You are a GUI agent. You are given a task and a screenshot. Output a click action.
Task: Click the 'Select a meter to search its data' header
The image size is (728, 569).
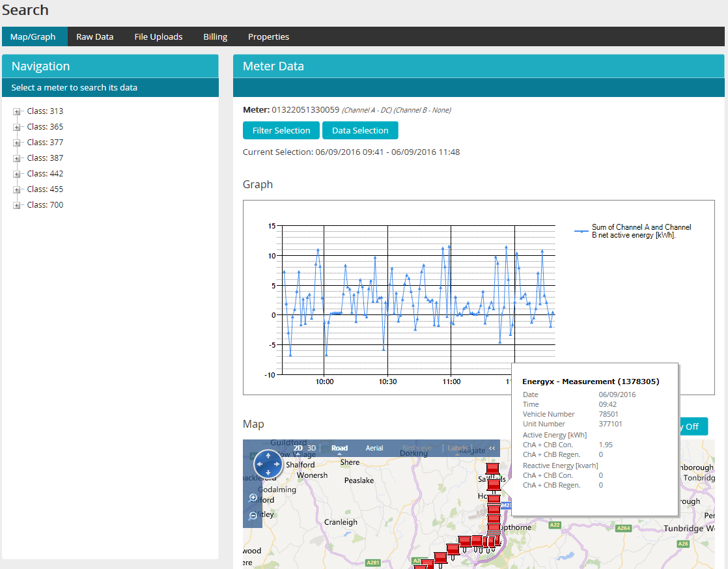(x=74, y=88)
